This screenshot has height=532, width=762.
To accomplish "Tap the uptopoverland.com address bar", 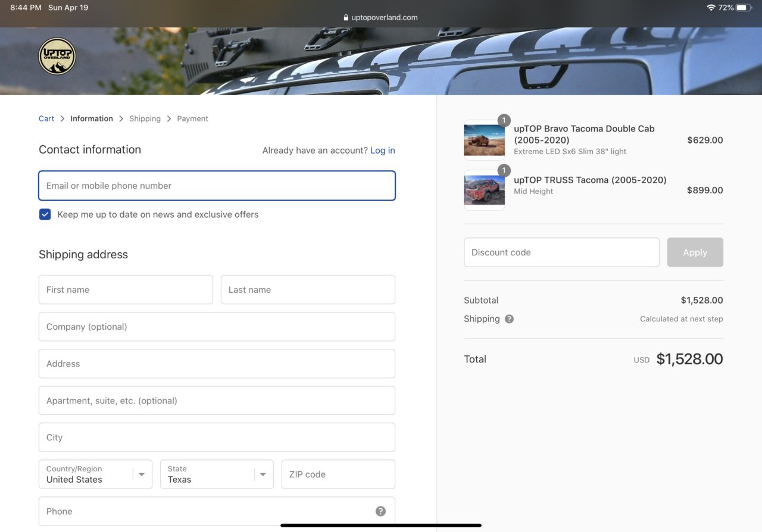I will 381,18.
